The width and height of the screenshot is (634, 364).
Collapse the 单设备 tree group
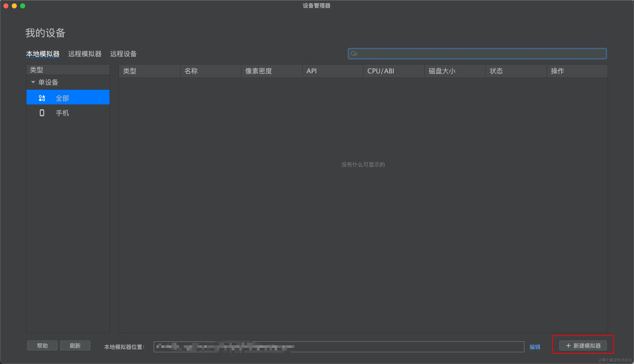(33, 82)
